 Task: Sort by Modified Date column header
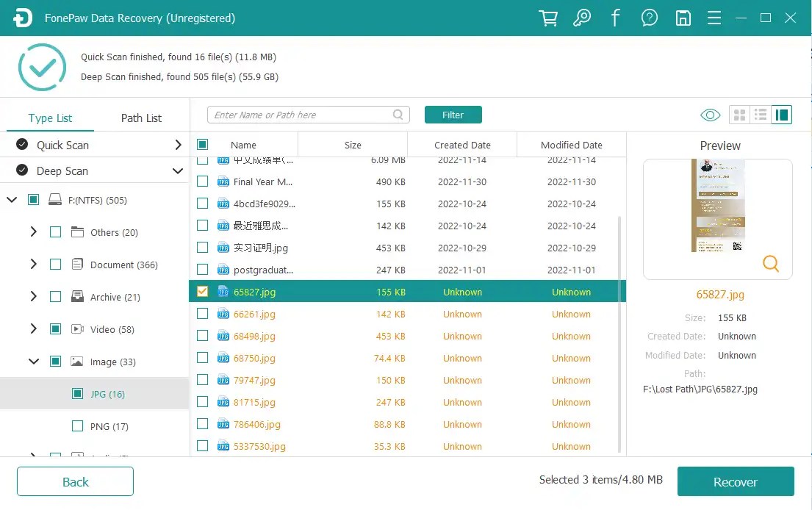pos(571,145)
